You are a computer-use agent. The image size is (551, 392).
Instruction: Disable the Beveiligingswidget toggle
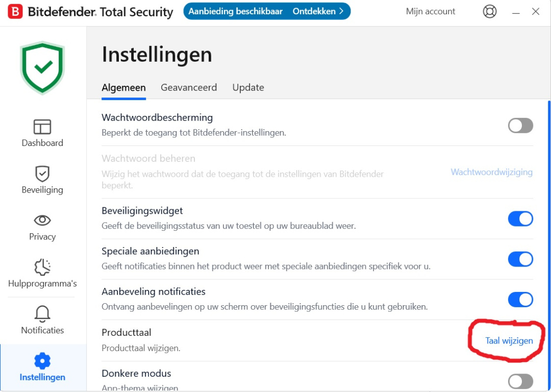[x=520, y=218]
